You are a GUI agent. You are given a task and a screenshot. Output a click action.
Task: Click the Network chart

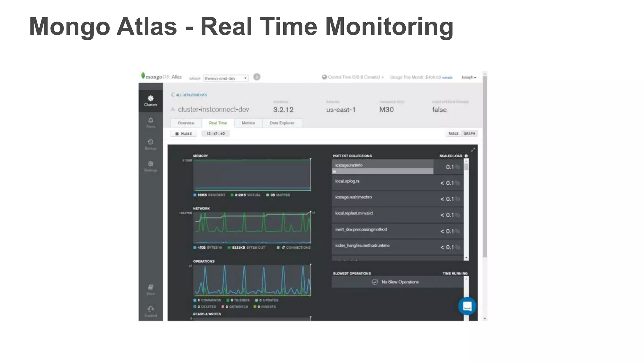click(x=252, y=228)
